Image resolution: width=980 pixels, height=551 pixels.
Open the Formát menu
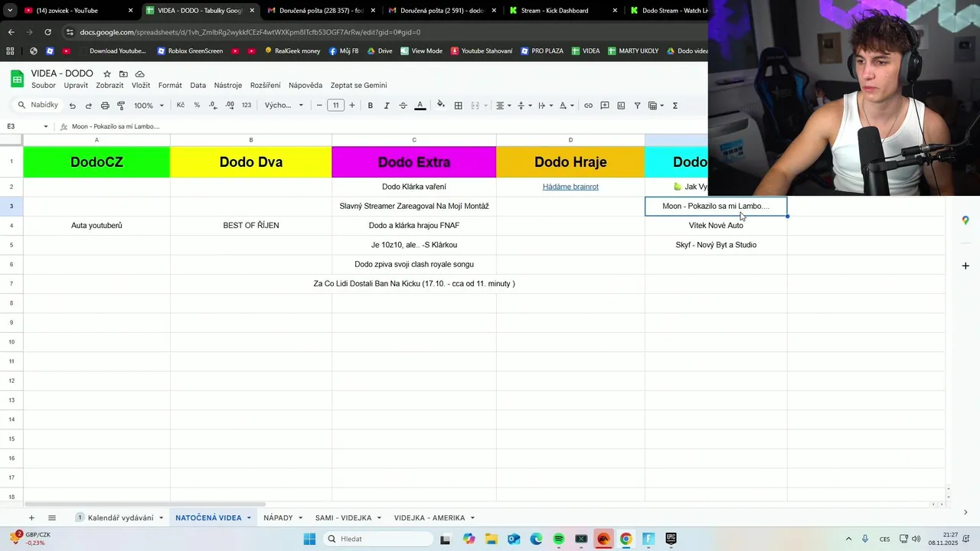click(x=170, y=85)
